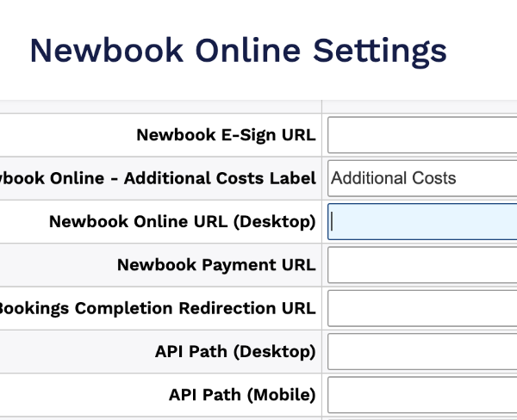Viewport: 517px width, 420px height.
Task: Focus the Newbook Online URL (Desktop) field
Action: [422, 222]
